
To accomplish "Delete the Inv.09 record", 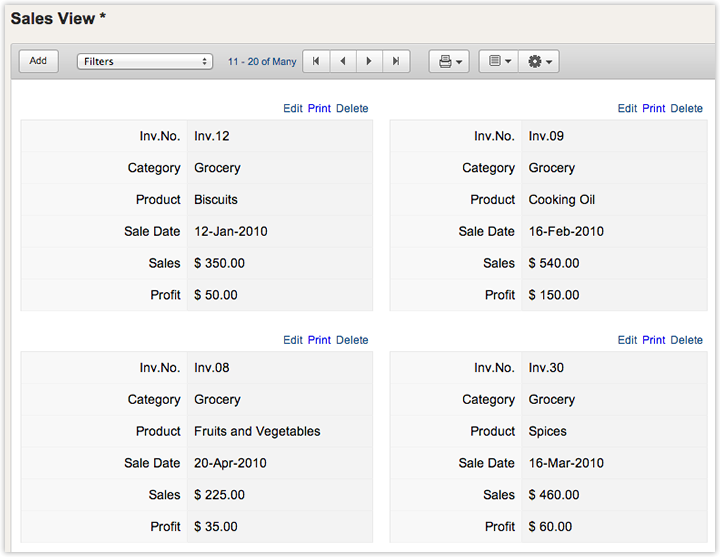I will click(687, 108).
